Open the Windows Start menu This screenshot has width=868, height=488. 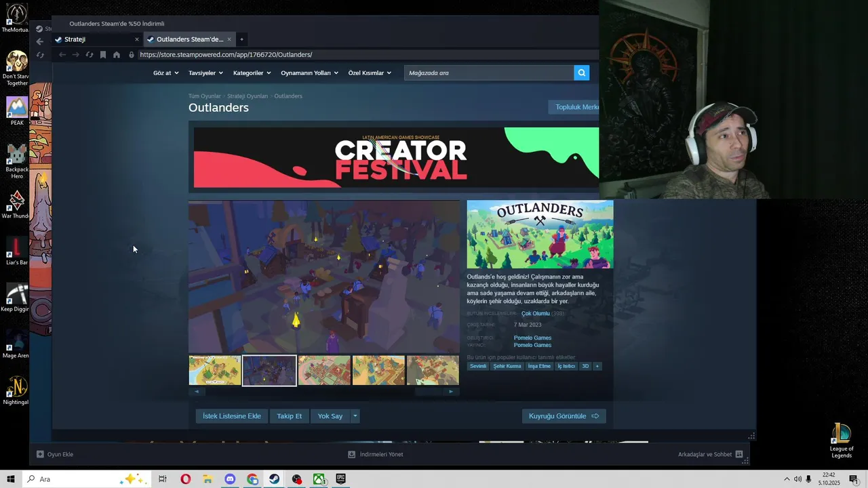coord(10,479)
